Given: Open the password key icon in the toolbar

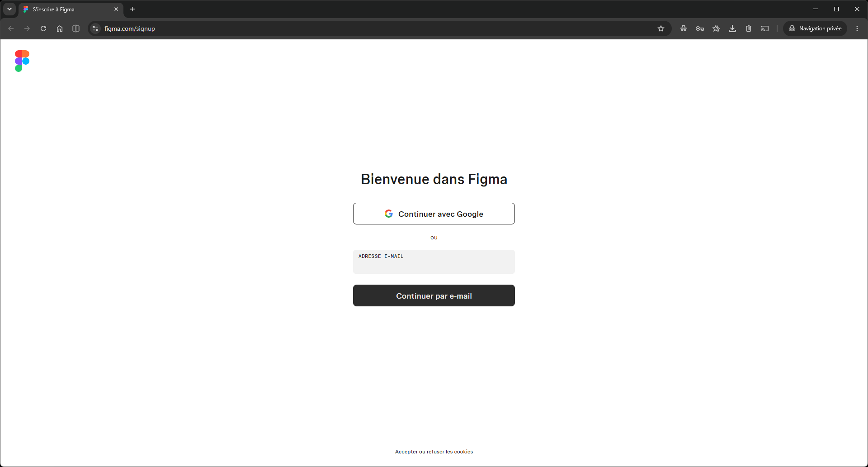Looking at the screenshot, I should click(700, 29).
